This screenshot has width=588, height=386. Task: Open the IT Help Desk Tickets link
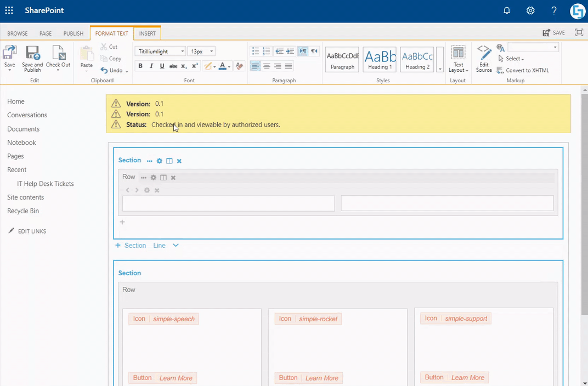[46, 183]
